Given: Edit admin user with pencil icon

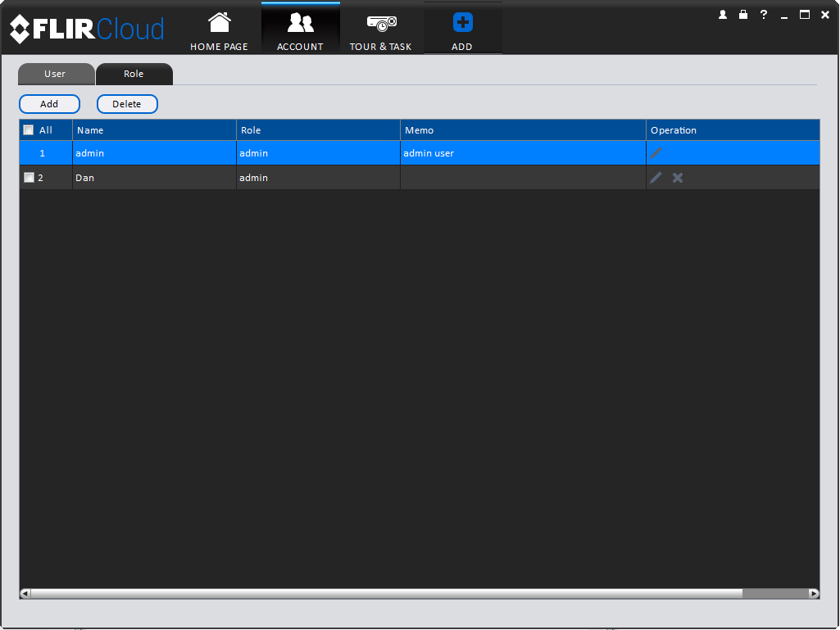Looking at the screenshot, I should (x=656, y=153).
